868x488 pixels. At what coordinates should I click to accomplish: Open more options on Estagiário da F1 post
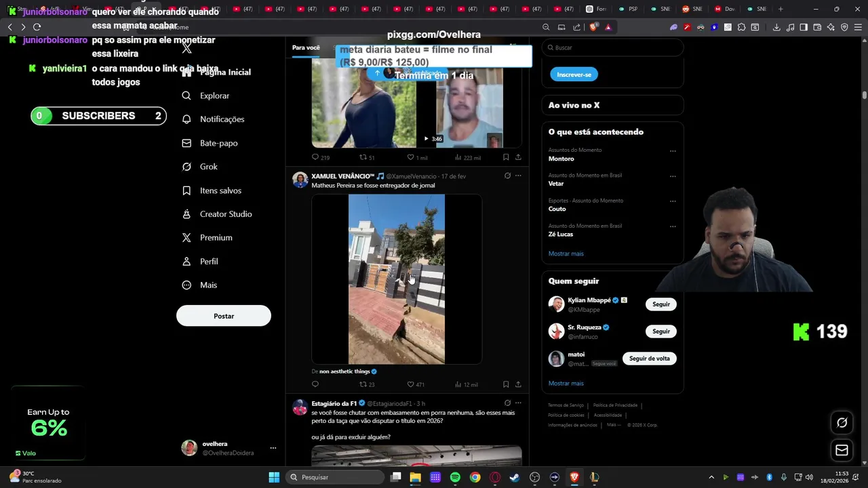coord(518,403)
